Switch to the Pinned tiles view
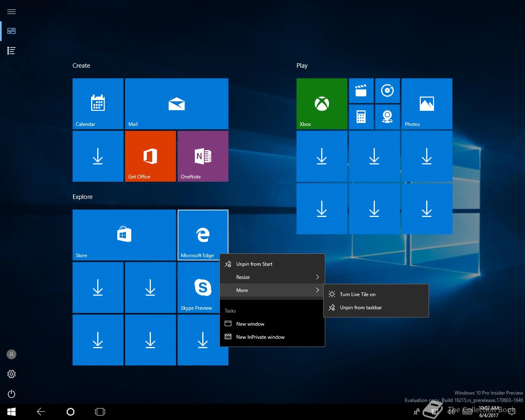The width and height of the screenshot is (525, 420). 11,31
